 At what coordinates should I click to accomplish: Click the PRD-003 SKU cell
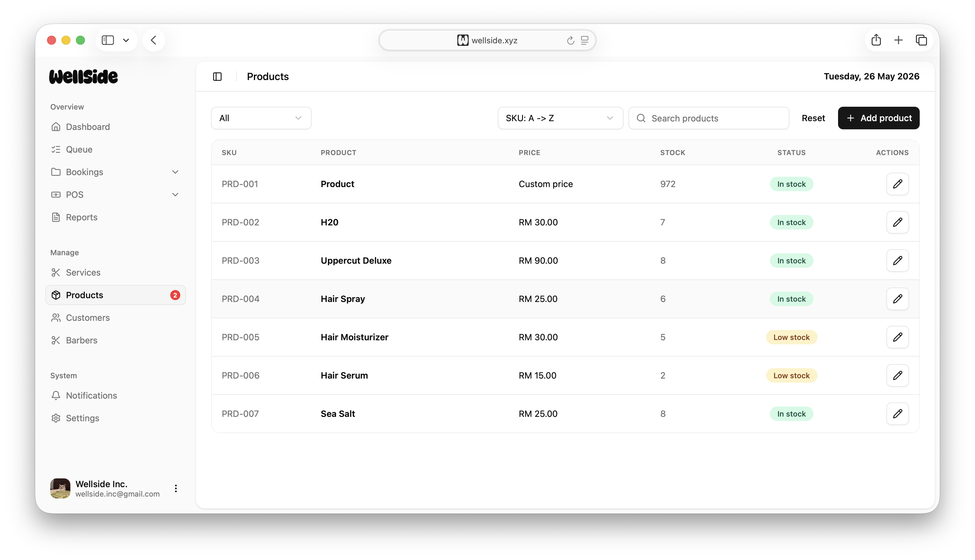(241, 261)
